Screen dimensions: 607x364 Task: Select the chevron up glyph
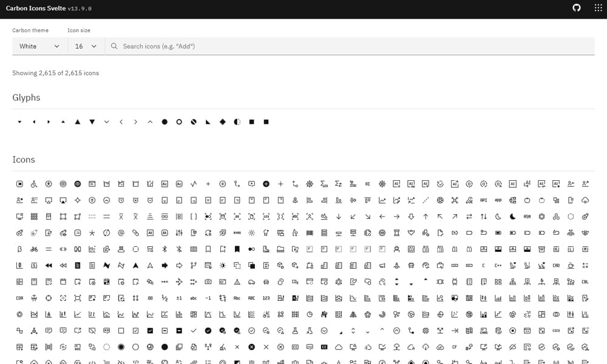150,122
